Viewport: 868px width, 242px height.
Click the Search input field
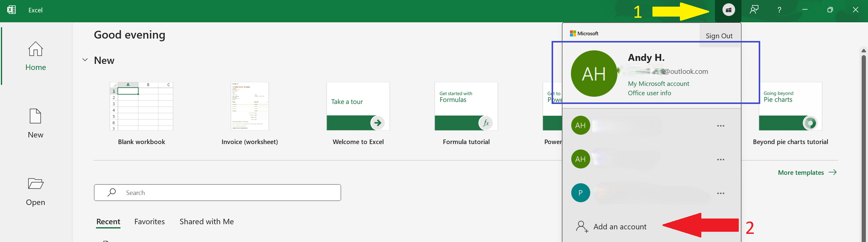click(x=217, y=193)
